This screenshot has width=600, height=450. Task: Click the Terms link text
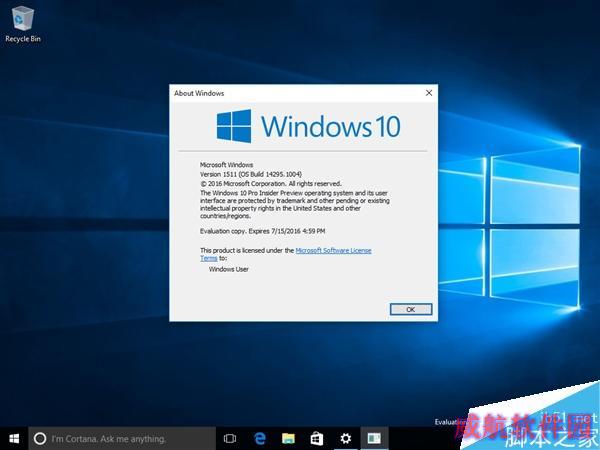[209, 258]
